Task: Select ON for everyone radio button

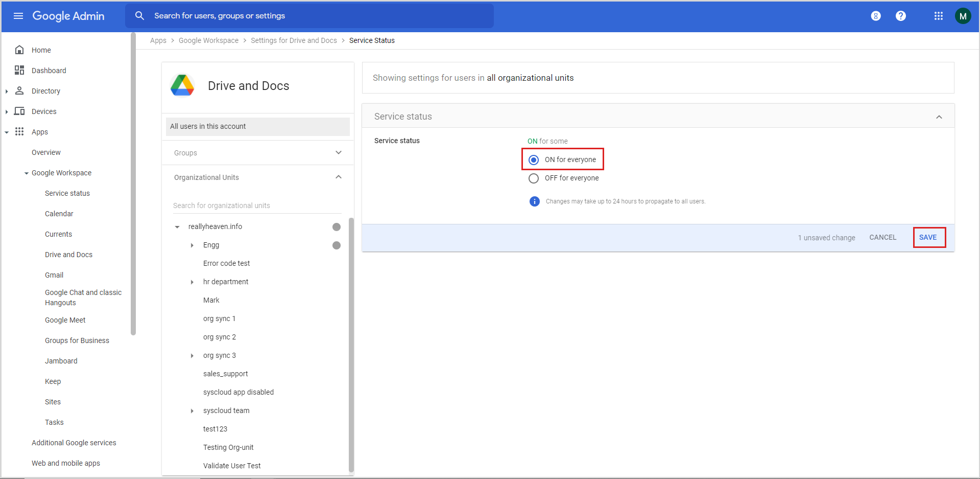Action: tap(534, 160)
